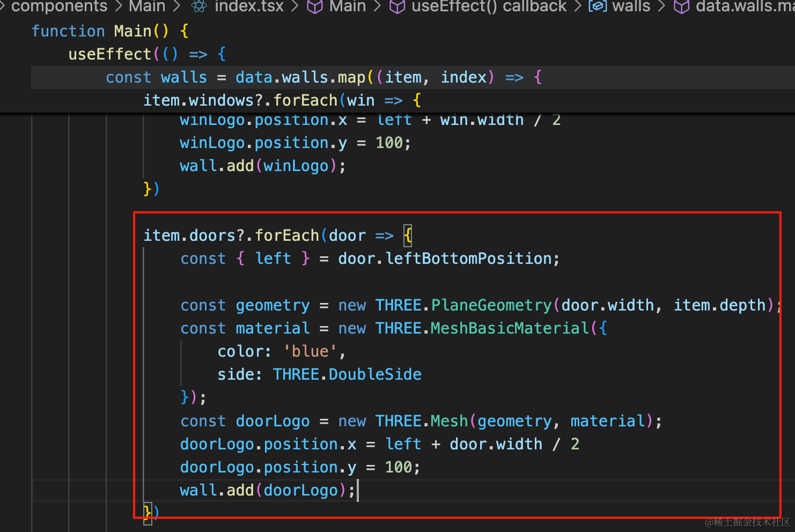The height and width of the screenshot is (532, 795).
Task: Select the first 'Main' folder breadcrumb
Action: pos(147,6)
